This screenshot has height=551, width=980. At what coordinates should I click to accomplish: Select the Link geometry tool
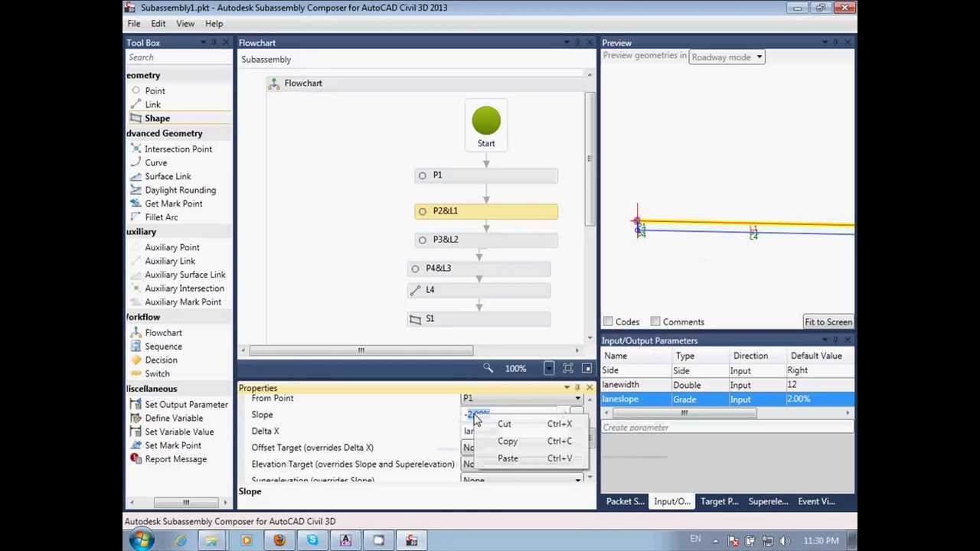(152, 105)
